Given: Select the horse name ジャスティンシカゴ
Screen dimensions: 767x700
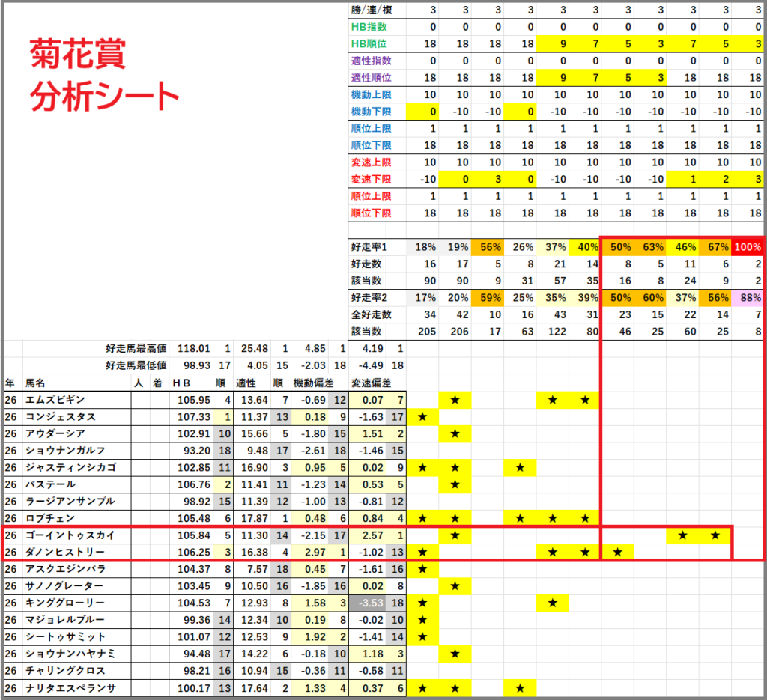Looking at the screenshot, I should pyautogui.click(x=71, y=468).
